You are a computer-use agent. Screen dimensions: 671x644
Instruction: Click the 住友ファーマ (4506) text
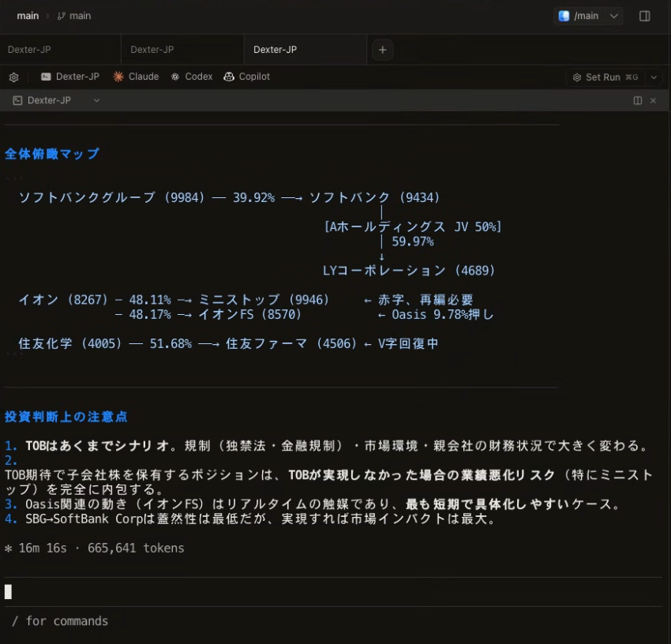click(291, 343)
